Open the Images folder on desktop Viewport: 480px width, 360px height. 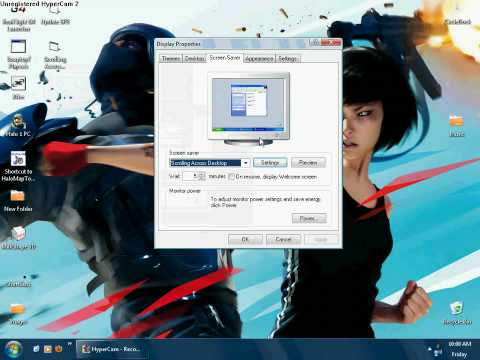click(x=17, y=313)
